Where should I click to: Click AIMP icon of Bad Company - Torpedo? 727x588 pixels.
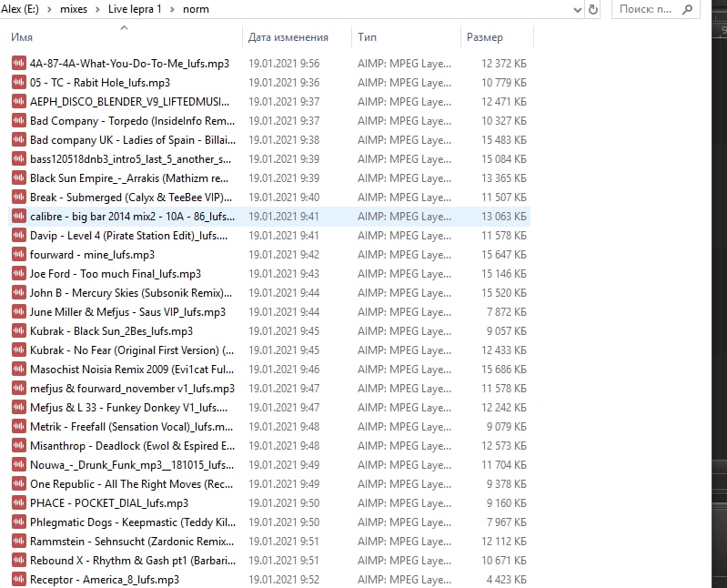point(19,120)
